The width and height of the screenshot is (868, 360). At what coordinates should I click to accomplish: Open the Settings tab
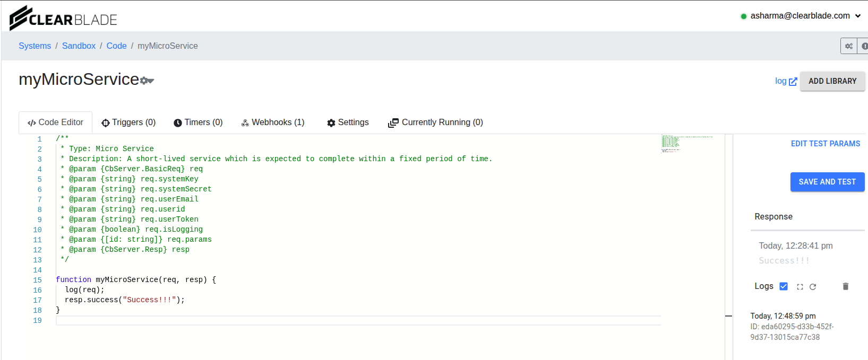[348, 122]
